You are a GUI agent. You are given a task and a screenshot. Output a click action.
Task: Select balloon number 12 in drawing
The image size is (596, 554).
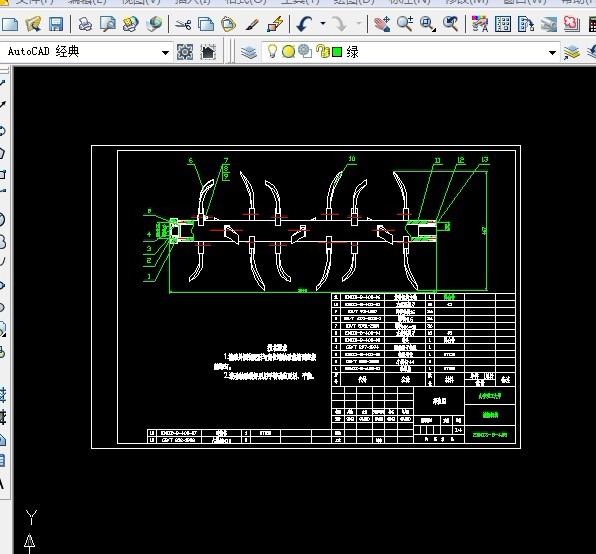tap(461, 160)
